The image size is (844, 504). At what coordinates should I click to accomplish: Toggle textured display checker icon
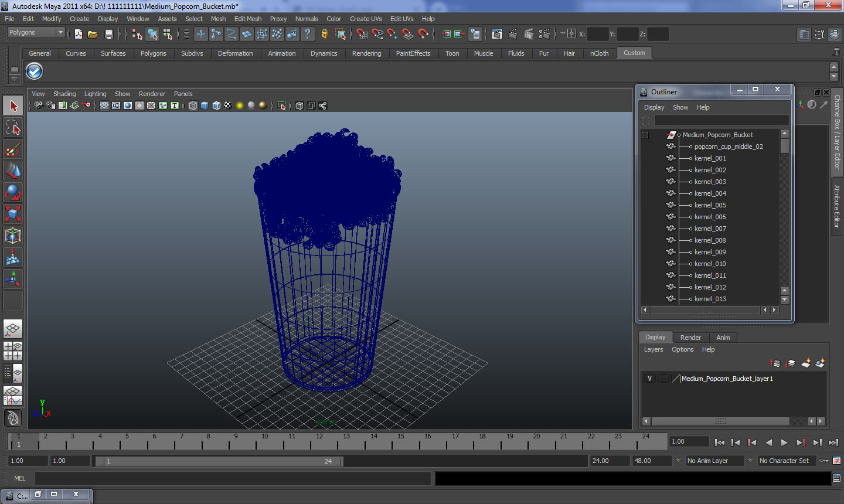click(x=228, y=105)
